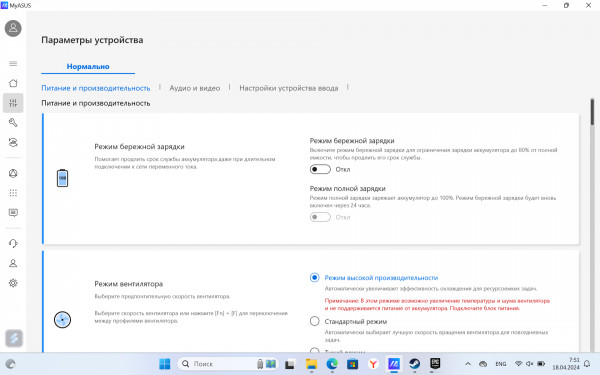Screen dimensions: 600x375
Task: Select Стандартный режим radio button
Action: pyautogui.click(x=315, y=321)
